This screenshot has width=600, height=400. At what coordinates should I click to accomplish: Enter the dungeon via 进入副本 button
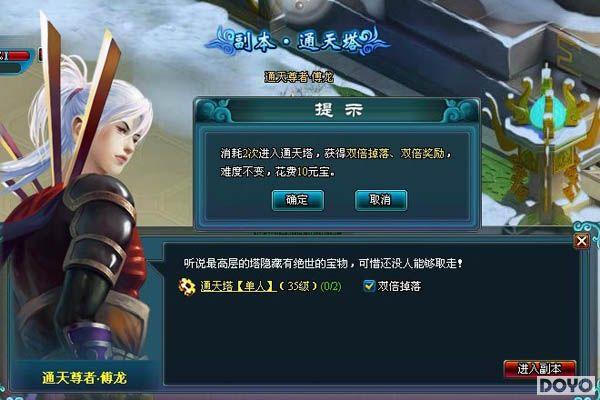click(540, 369)
